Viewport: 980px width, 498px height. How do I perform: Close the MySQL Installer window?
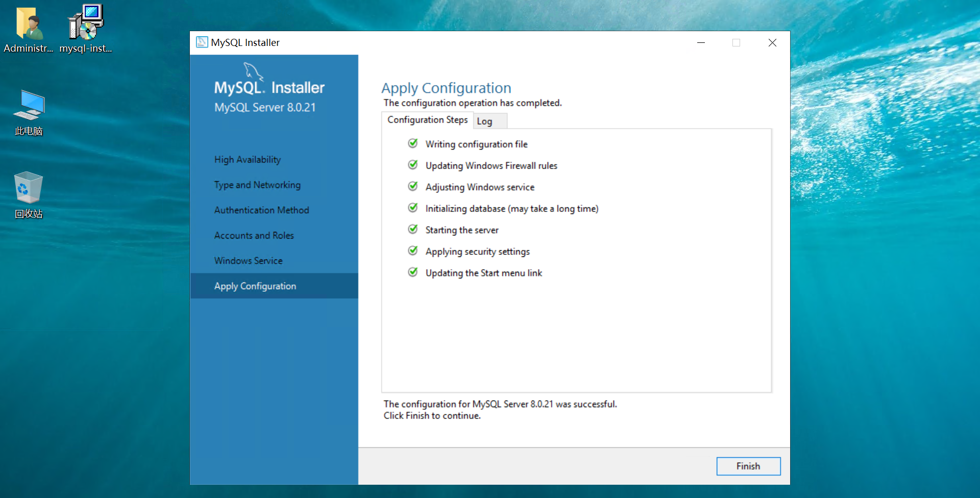772,43
